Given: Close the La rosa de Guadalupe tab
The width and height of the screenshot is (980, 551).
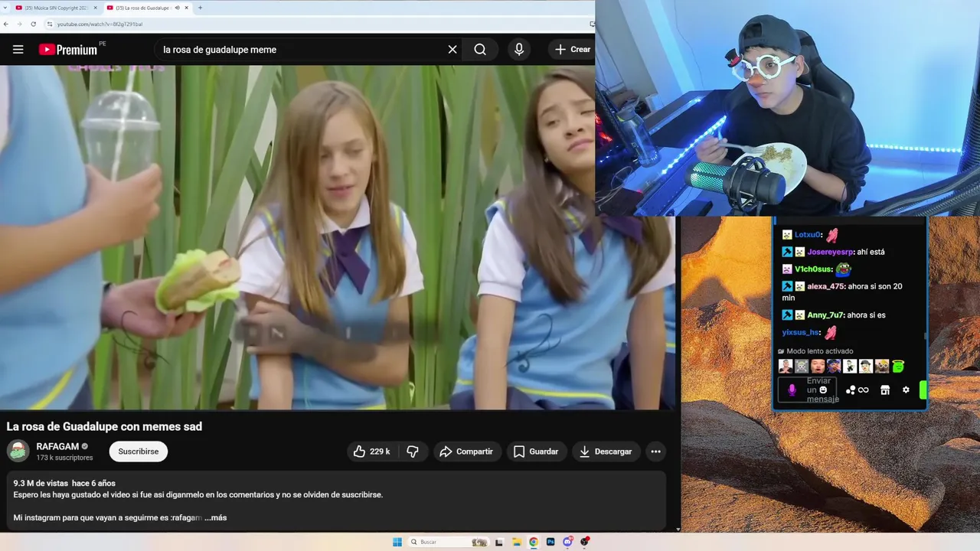Looking at the screenshot, I should tap(186, 8).
